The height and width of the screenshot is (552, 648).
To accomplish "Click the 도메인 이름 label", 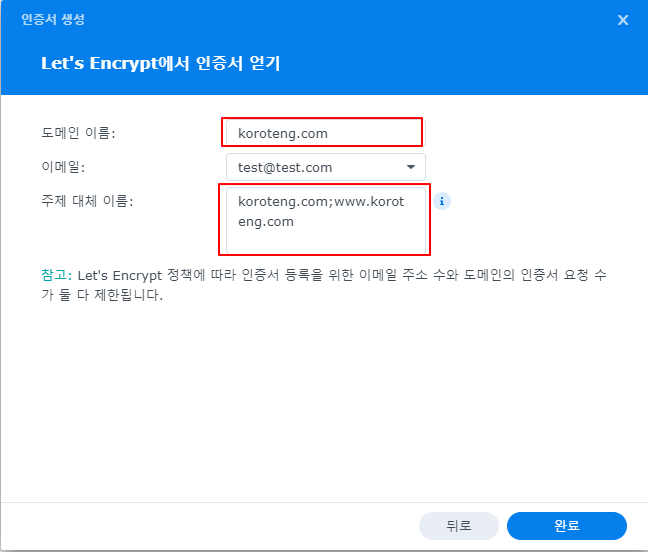I will point(78,133).
